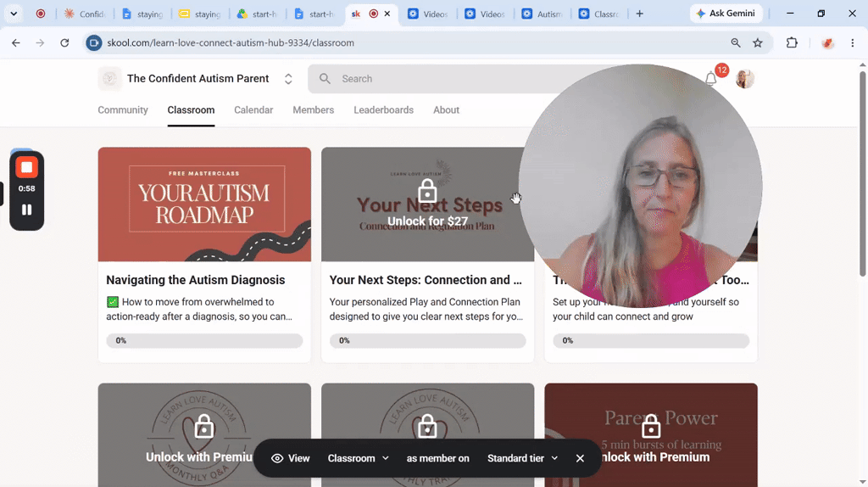Reload the skool.com page
Viewport: 868px width, 487px height.
(x=64, y=42)
